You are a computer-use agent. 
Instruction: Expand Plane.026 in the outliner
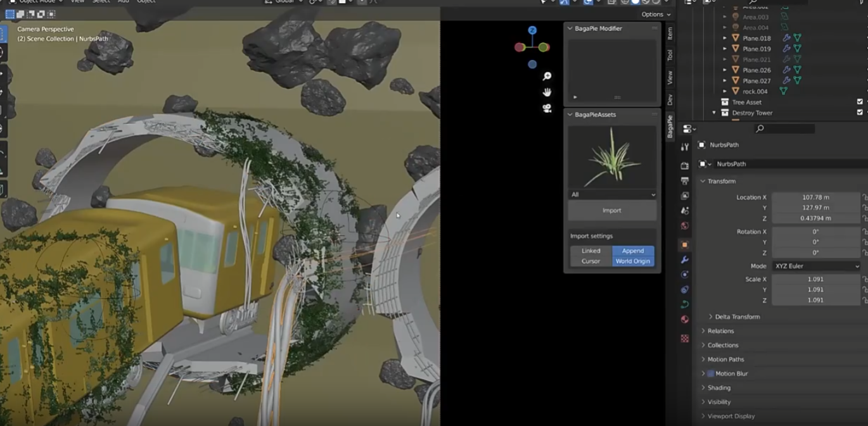pyautogui.click(x=725, y=70)
